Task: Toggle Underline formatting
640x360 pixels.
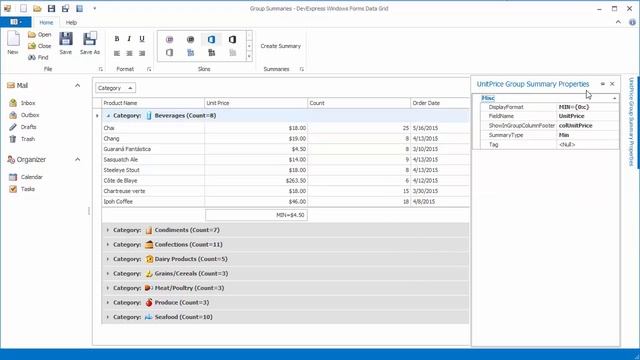Action: (x=142, y=39)
